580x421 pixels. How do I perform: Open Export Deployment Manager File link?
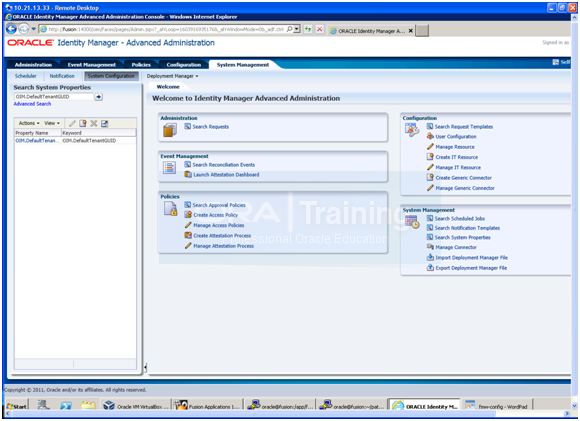click(471, 268)
